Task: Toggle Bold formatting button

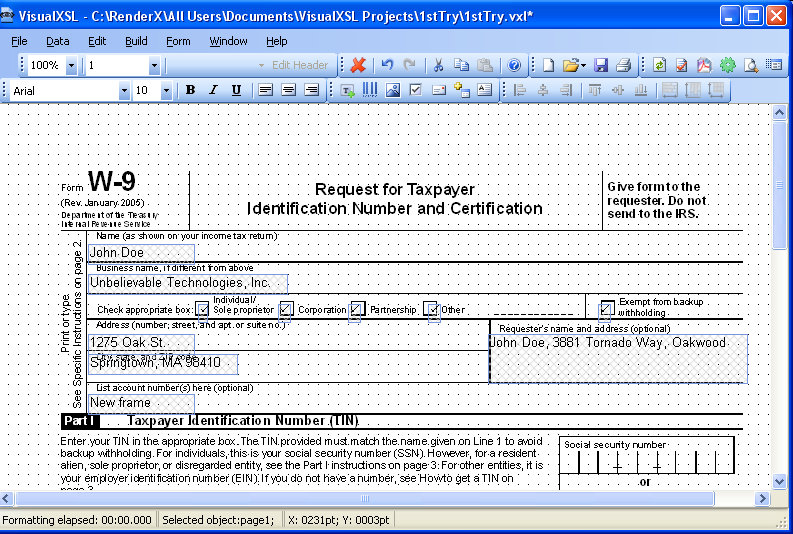Action: click(x=191, y=90)
